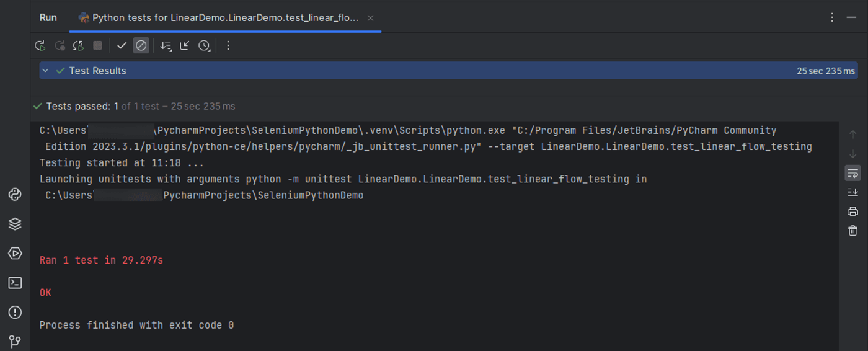Collapse all test results
This screenshot has width=868, height=351.
[185, 45]
